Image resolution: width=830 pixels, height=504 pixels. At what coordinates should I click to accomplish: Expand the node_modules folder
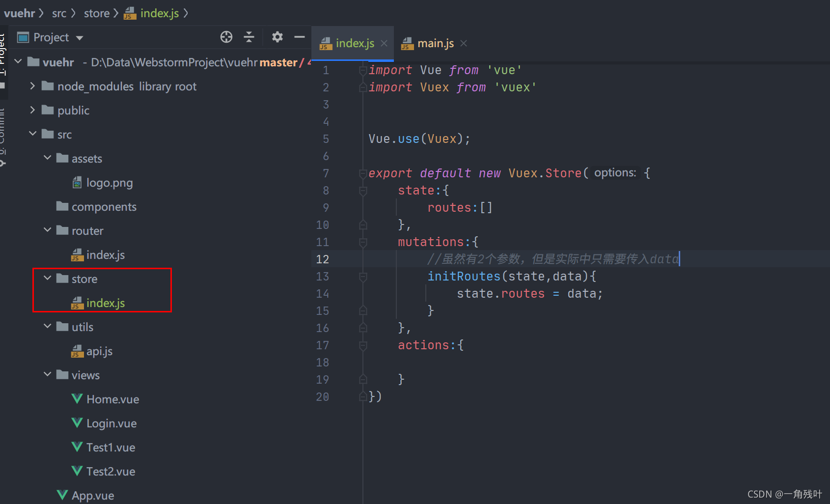32,86
